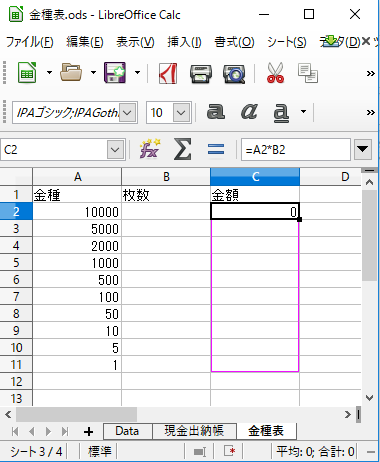Open the Function Wizard icon
This screenshot has width=380, height=462.
click(150, 149)
